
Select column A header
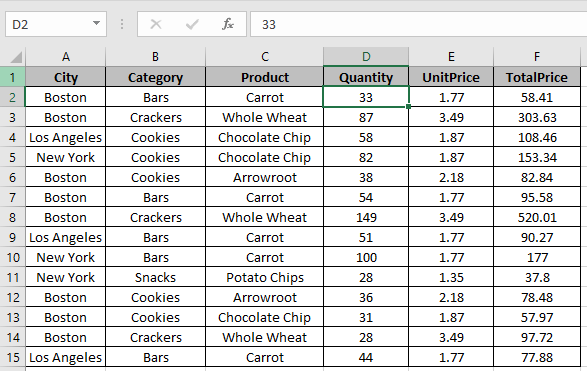pyautogui.click(x=66, y=57)
